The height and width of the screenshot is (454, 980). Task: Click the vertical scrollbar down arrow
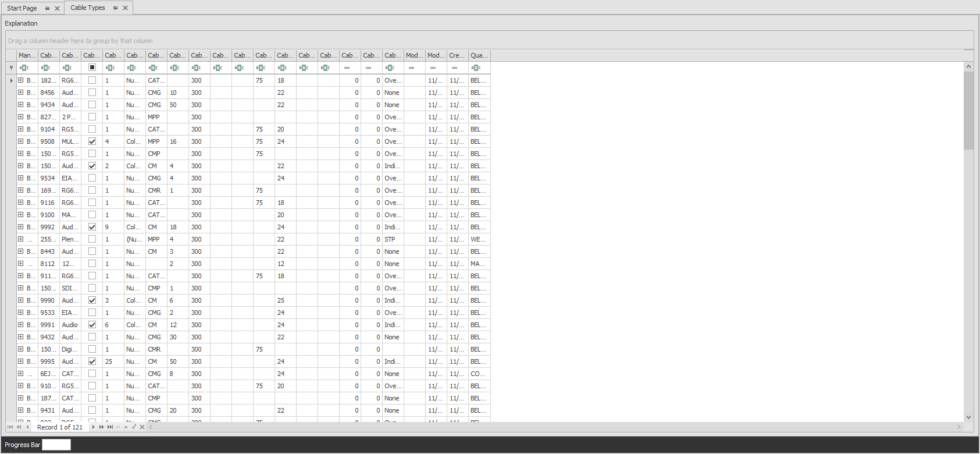[968, 417]
